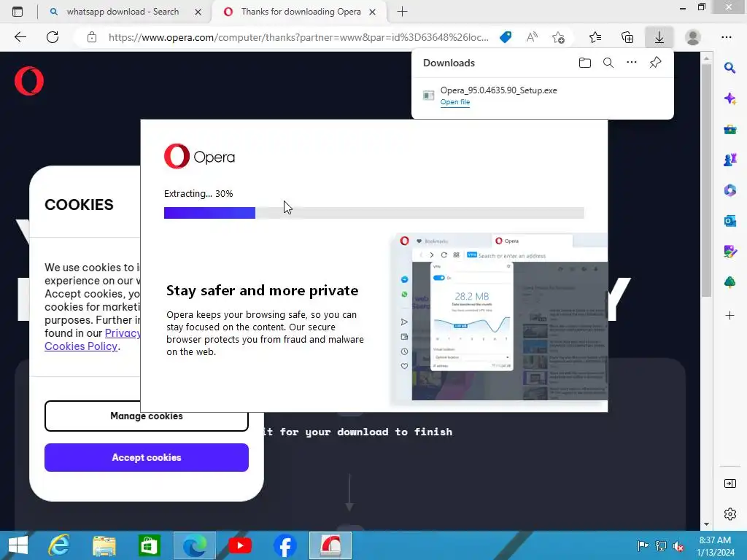Click the address bar URL field
This screenshot has height=560, width=747.
coord(298,37)
